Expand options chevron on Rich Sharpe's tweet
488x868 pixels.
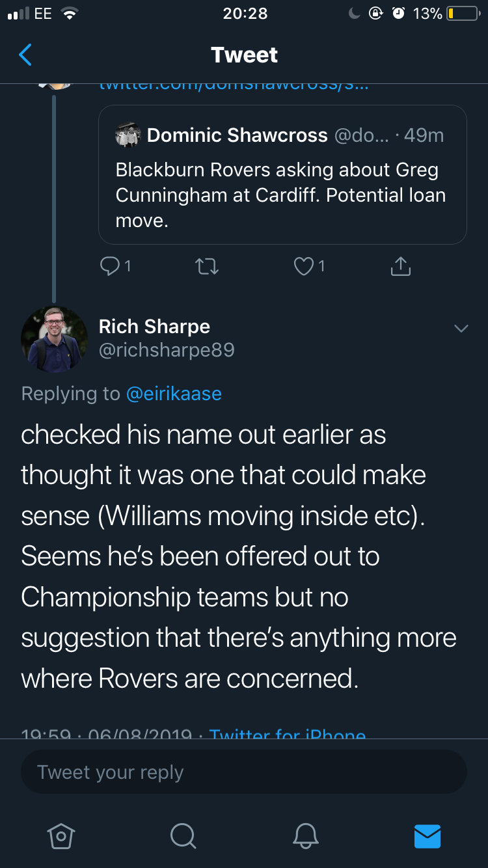tap(461, 329)
